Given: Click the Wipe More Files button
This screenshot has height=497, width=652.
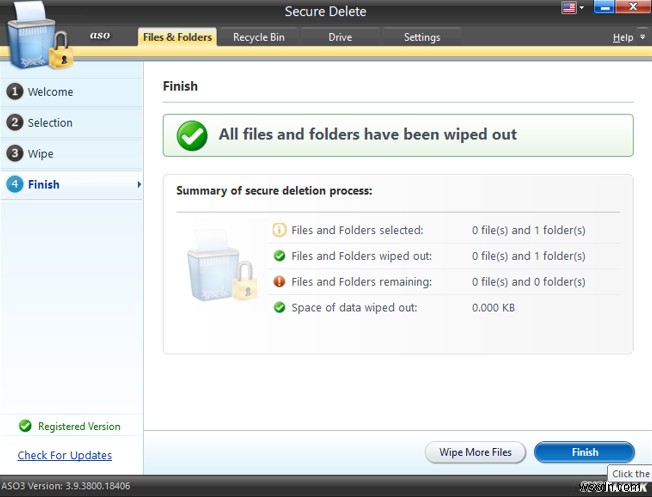Looking at the screenshot, I should click(x=475, y=452).
